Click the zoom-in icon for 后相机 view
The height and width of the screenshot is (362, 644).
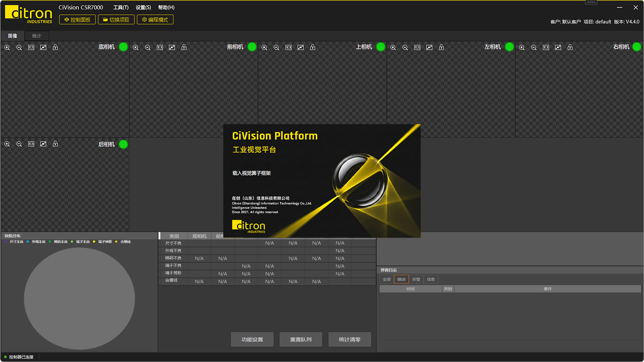(7, 144)
